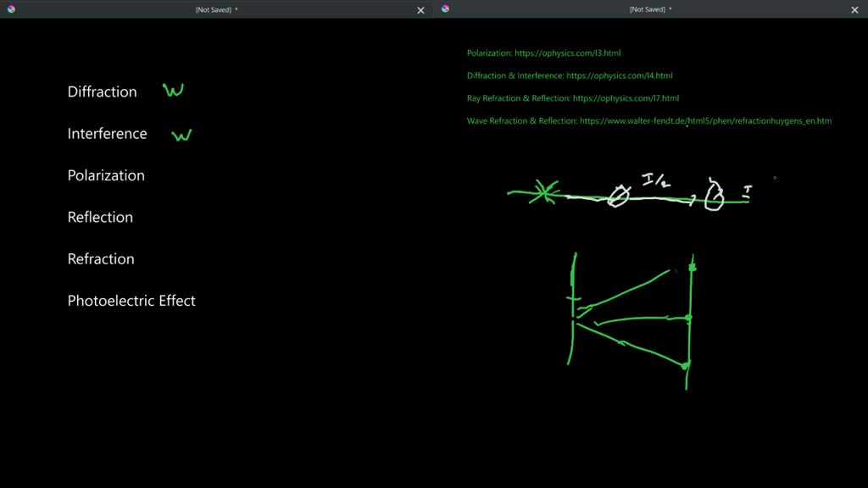
Task: Open the ophysics.com/l4.html Diffraction & Interference link
Action: click(619, 76)
